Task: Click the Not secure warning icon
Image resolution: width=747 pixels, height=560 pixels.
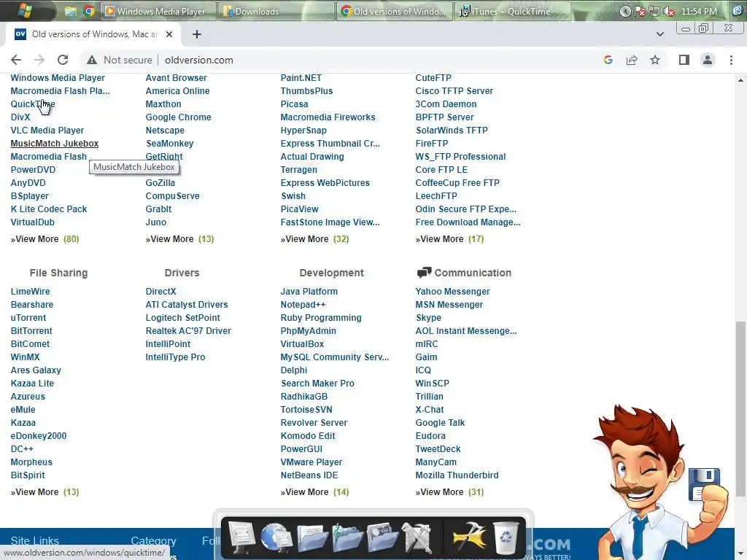Action: pyautogui.click(x=91, y=60)
